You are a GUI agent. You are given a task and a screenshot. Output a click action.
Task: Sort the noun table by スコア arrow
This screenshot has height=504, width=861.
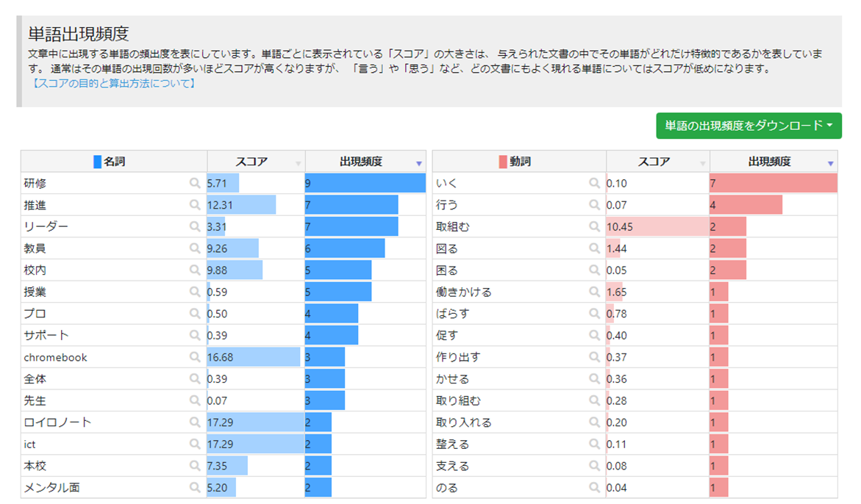tap(298, 163)
